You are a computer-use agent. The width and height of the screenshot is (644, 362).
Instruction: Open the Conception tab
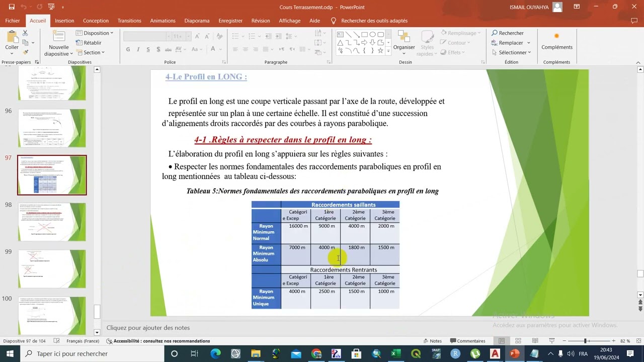pyautogui.click(x=96, y=21)
